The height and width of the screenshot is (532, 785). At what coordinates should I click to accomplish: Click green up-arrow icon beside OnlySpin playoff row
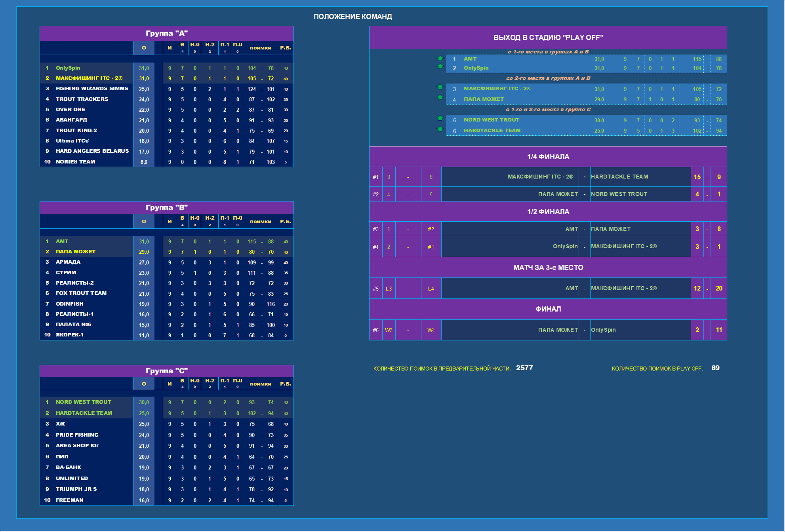[x=440, y=66]
